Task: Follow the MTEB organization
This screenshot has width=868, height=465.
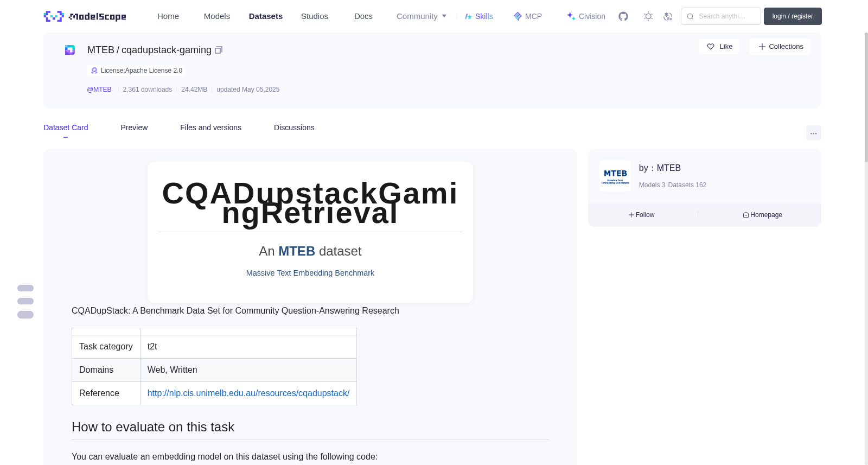Action: point(642,215)
